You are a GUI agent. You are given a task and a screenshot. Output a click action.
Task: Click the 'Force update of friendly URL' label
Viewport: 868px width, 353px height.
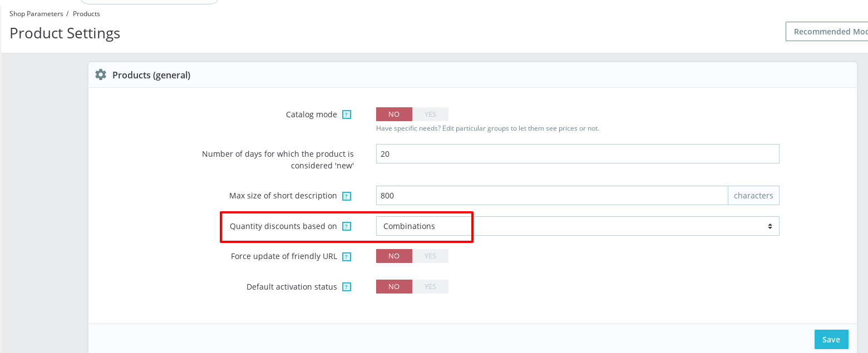(284, 256)
